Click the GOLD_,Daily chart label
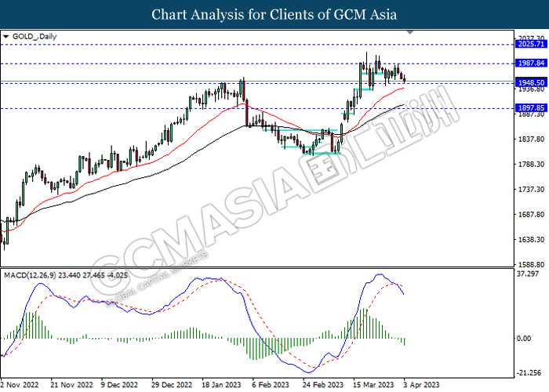The width and height of the screenshot is (549, 392). (x=35, y=36)
